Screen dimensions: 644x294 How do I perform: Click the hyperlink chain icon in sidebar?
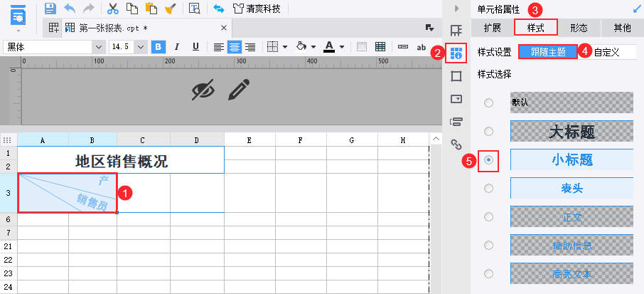456,144
